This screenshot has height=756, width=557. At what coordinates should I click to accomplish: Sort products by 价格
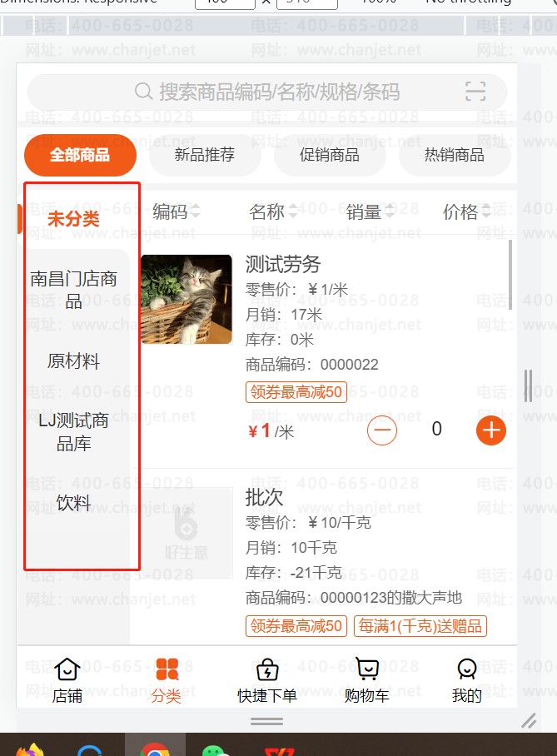(x=467, y=211)
